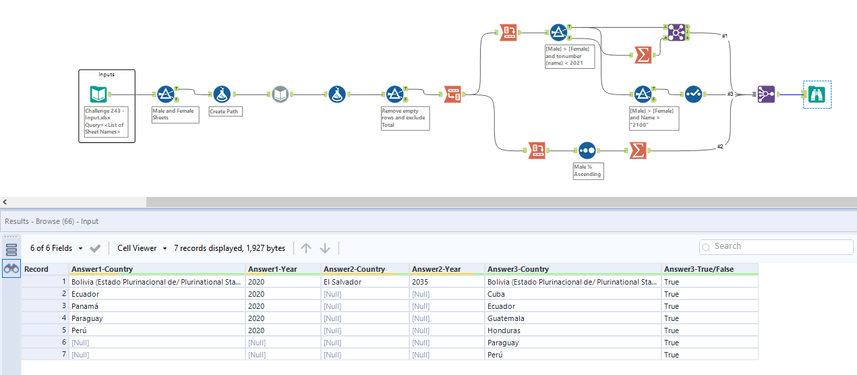Click the canvas horizontal scrollbar thumb
857x375 pixels.
pos(501,202)
